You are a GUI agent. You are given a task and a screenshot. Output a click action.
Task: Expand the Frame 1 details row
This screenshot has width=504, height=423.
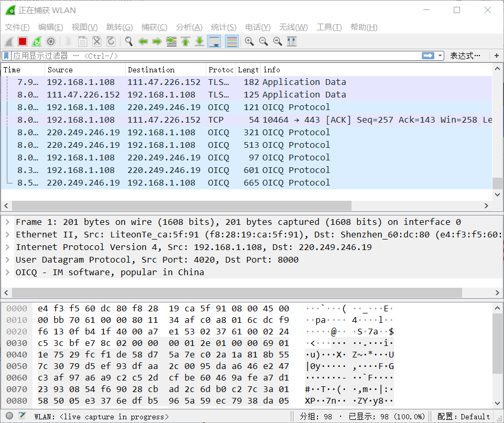(7, 222)
